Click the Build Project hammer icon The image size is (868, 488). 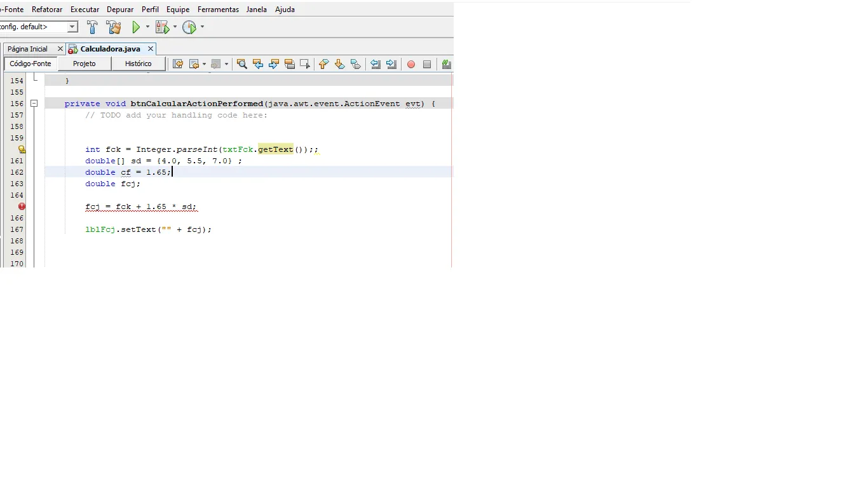click(x=93, y=27)
